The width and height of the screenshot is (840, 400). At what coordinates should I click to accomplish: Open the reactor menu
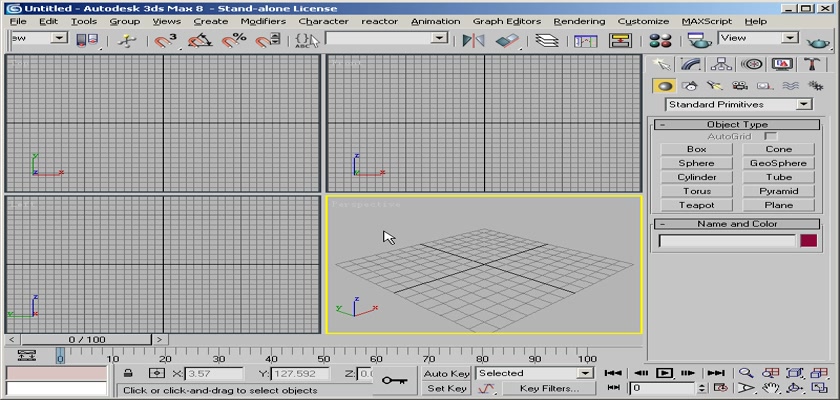[x=379, y=21]
